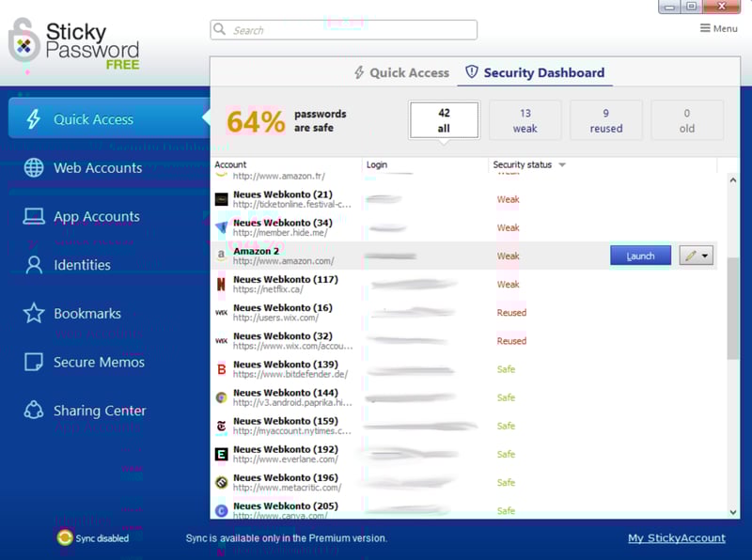Viewport: 752px width, 560px height.
Task: Filter by 0 old passwords
Action: click(x=687, y=120)
